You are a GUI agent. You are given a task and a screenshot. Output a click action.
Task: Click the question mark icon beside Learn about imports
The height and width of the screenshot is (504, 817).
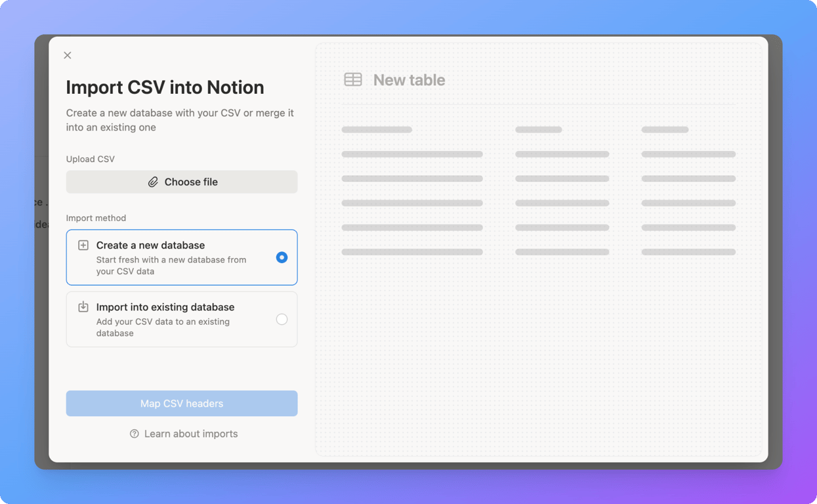(x=134, y=434)
